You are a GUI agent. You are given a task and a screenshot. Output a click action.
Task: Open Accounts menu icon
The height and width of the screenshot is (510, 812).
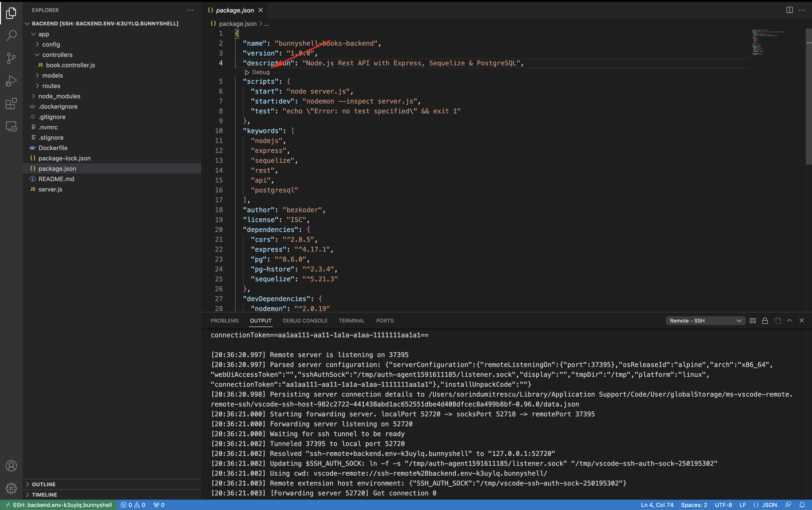[x=11, y=466]
